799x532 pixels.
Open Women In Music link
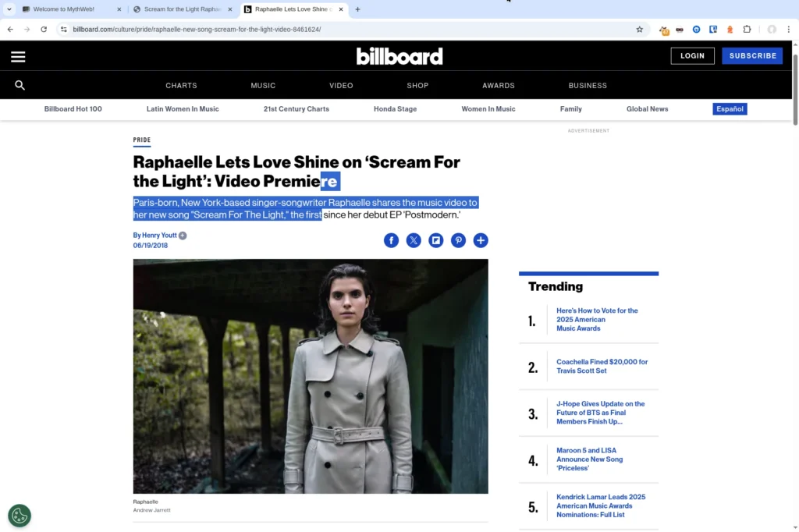click(488, 109)
